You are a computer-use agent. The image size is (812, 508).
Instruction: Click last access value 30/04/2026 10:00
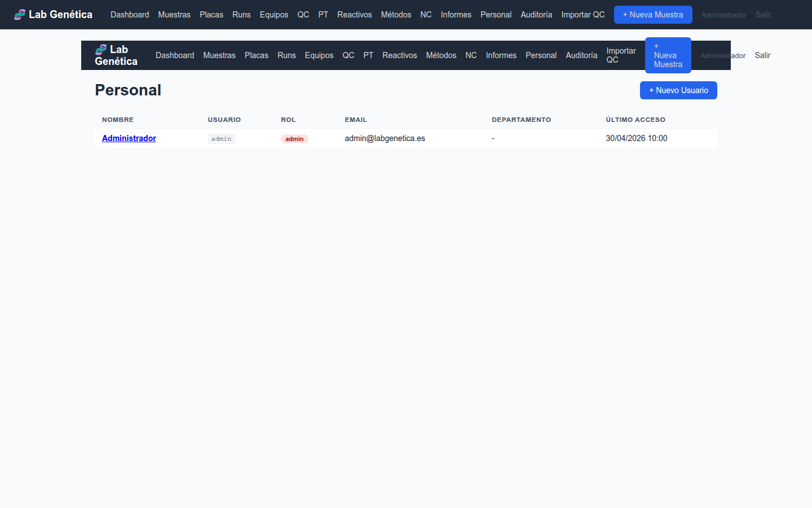tap(637, 138)
